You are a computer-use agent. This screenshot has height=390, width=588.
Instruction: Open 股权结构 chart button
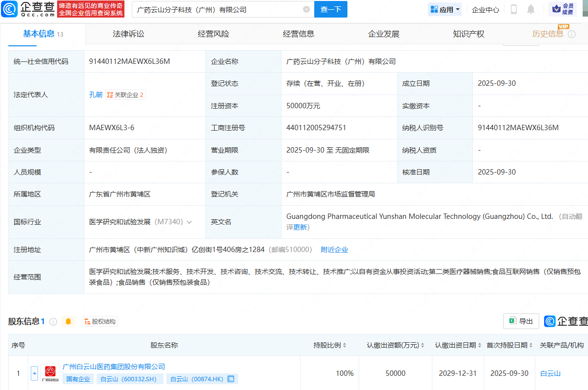100,321
